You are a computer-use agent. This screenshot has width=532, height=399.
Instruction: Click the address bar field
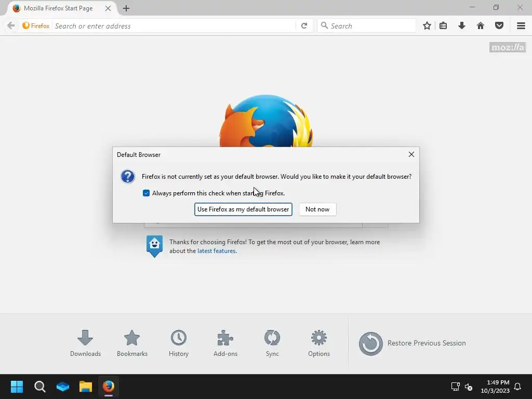click(175, 26)
